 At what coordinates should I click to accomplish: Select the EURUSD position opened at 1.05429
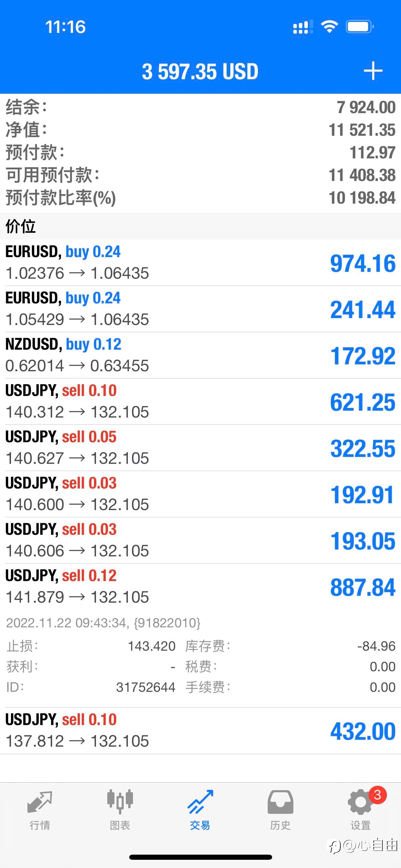click(x=200, y=309)
